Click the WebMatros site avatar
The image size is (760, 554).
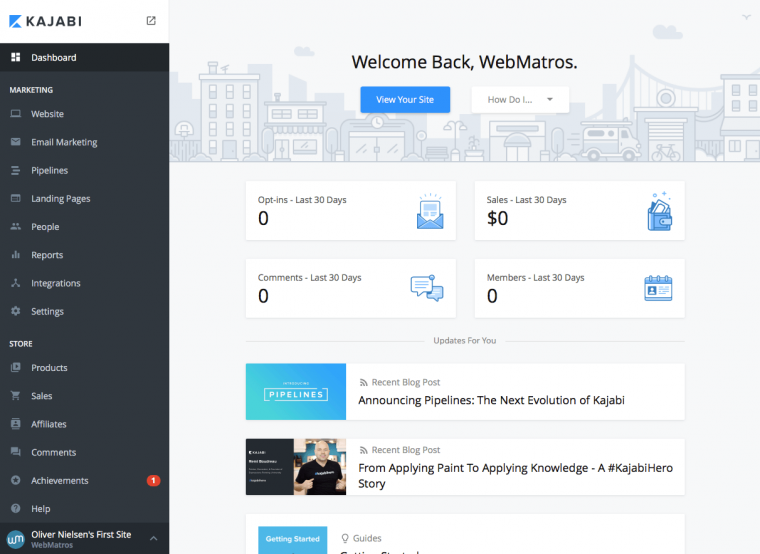tap(16, 538)
